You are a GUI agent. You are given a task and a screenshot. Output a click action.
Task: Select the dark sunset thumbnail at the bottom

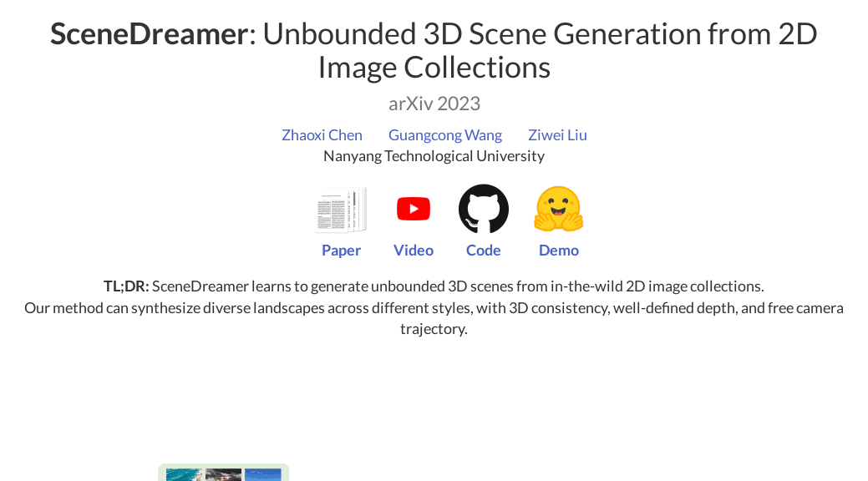(x=221, y=476)
